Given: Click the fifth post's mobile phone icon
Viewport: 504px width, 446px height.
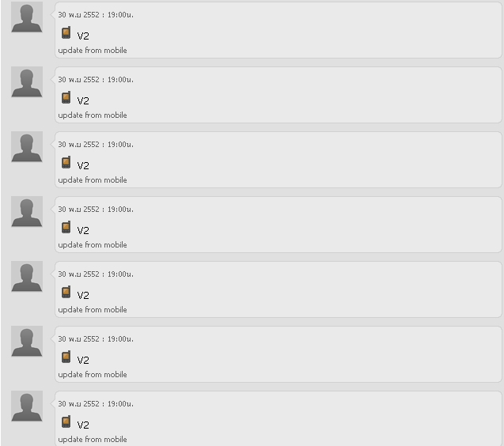Looking at the screenshot, I should 66,293.
